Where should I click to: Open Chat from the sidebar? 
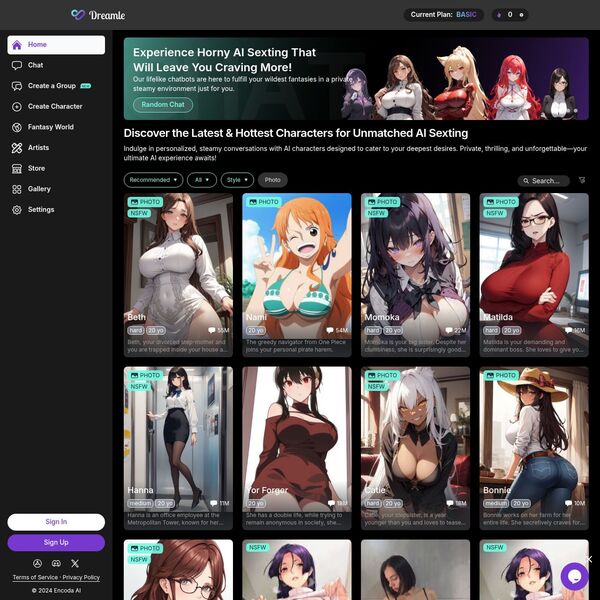point(56,65)
